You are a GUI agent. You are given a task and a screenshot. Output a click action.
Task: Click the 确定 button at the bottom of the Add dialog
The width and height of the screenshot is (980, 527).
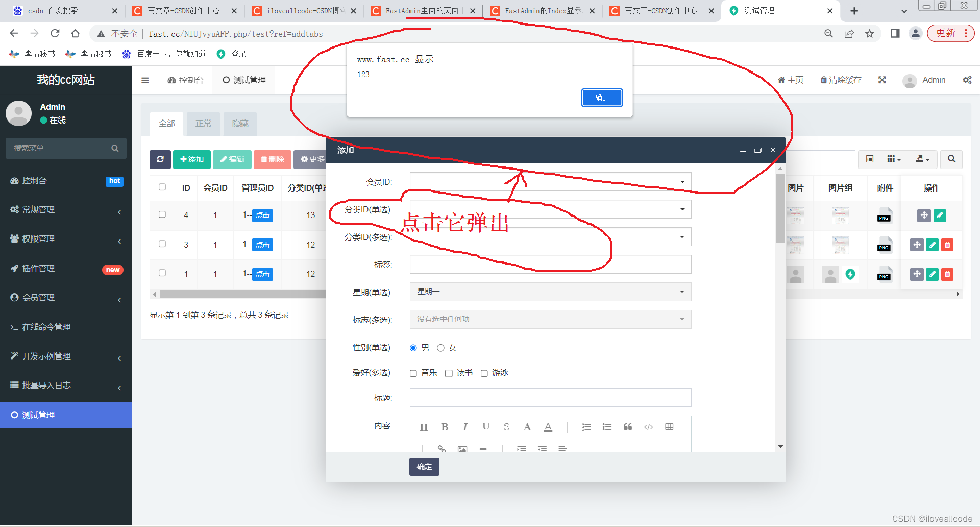(424, 466)
